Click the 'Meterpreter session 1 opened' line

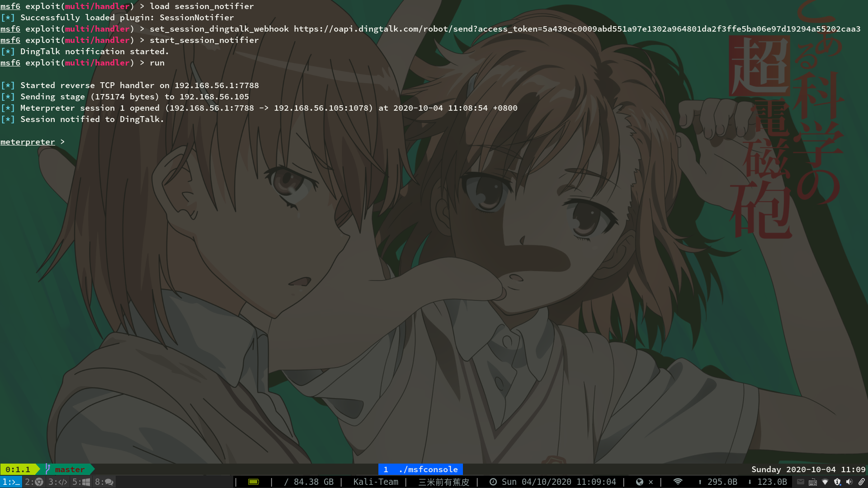259,108
